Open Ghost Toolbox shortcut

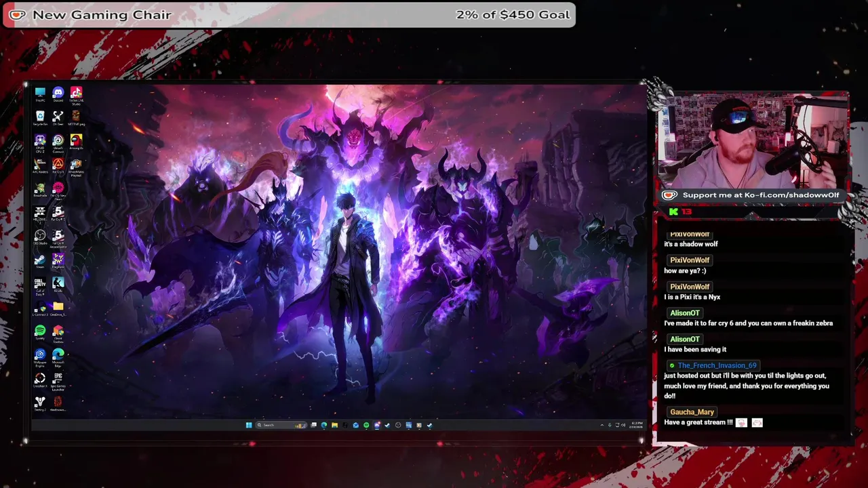pyautogui.click(x=58, y=334)
